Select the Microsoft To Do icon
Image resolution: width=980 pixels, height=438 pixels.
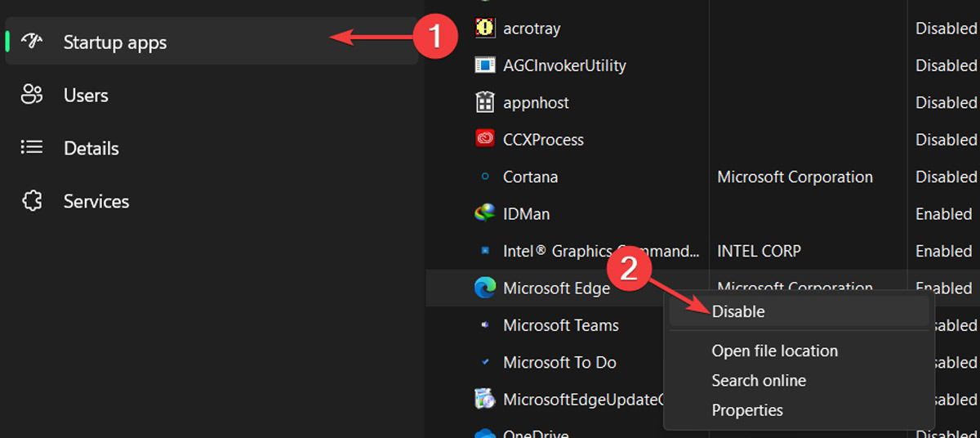485,362
